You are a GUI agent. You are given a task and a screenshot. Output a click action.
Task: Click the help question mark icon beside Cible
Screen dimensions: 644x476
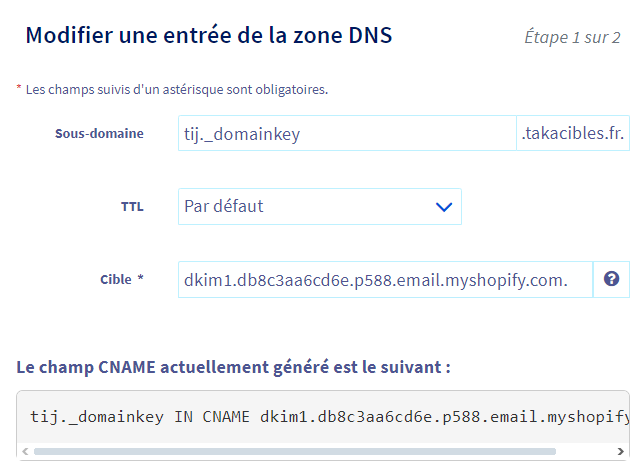tap(611, 280)
